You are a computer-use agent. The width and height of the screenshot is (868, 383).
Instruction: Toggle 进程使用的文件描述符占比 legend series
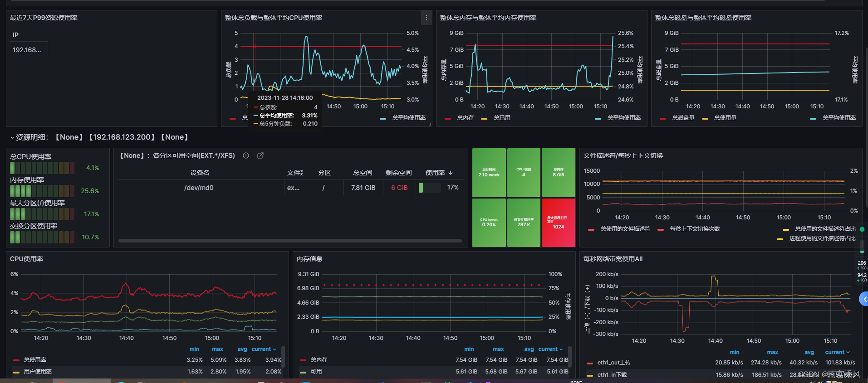822,238
